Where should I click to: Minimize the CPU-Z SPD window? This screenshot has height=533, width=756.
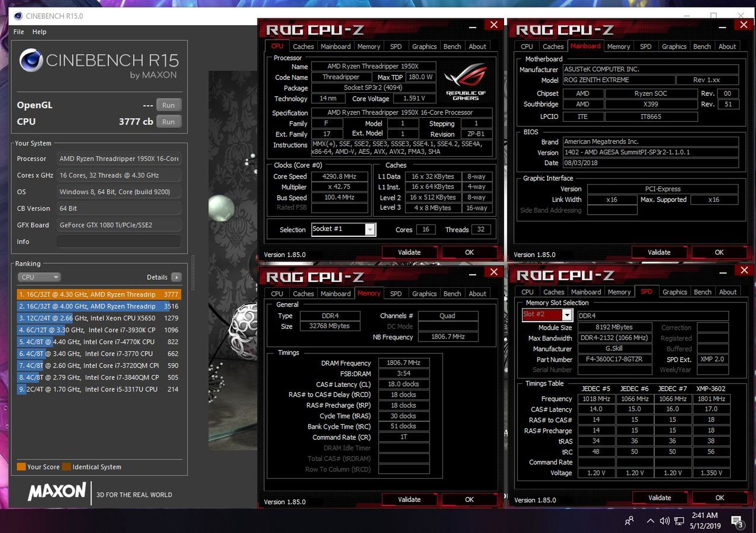(x=723, y=272)
